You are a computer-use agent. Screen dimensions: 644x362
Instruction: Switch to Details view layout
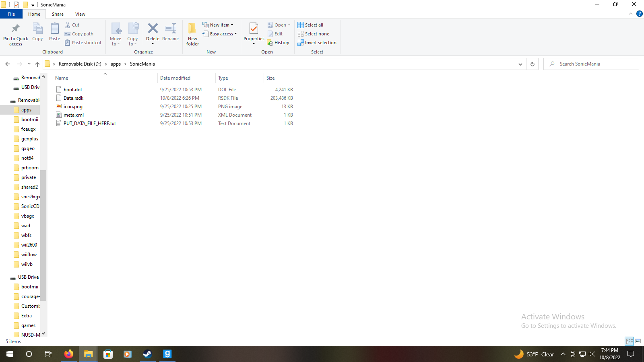pyautogui.click(x=630, y=341)
